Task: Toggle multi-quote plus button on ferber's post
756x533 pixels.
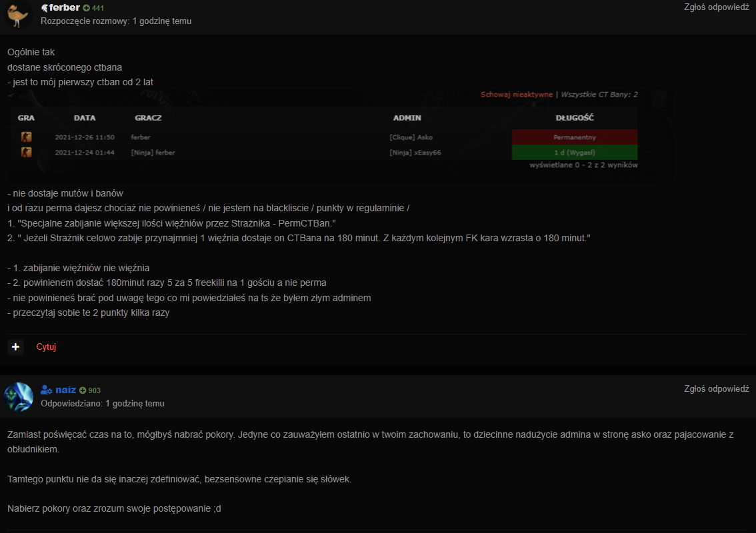Action: tap(15, 346)
